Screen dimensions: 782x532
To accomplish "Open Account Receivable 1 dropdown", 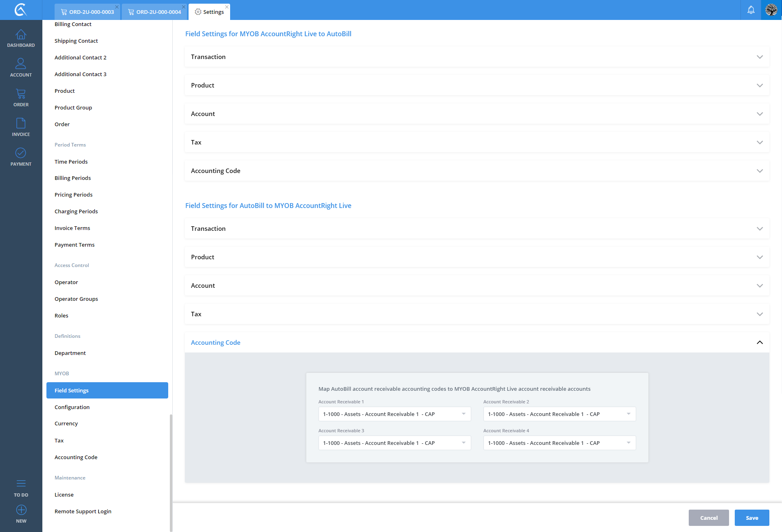I will (x=394, y=414).
